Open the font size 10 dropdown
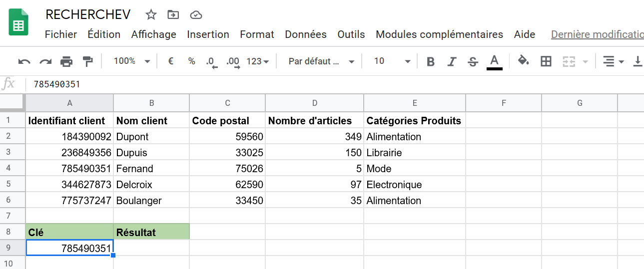This screenshot has height=269, width=644. (392, 61)
